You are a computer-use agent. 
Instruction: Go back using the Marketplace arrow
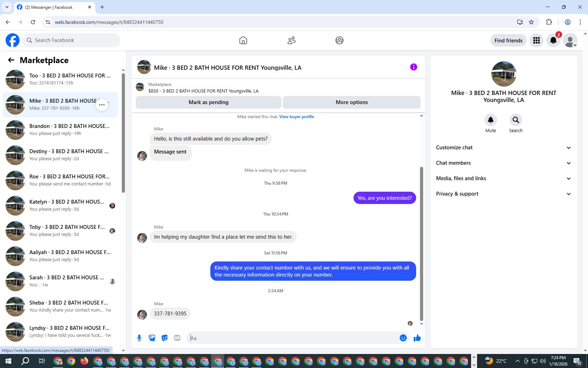[x=11, y=60]
